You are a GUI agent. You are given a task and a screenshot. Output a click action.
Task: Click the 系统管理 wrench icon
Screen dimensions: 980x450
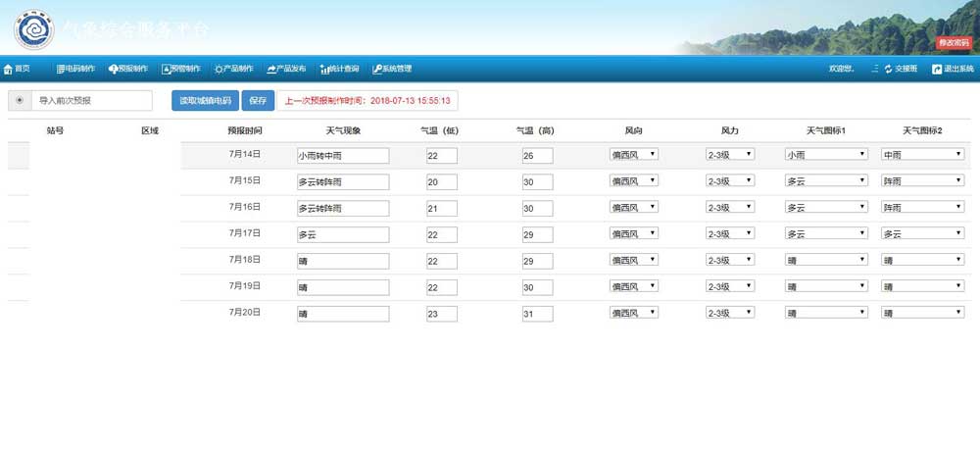tap(376, 70)
